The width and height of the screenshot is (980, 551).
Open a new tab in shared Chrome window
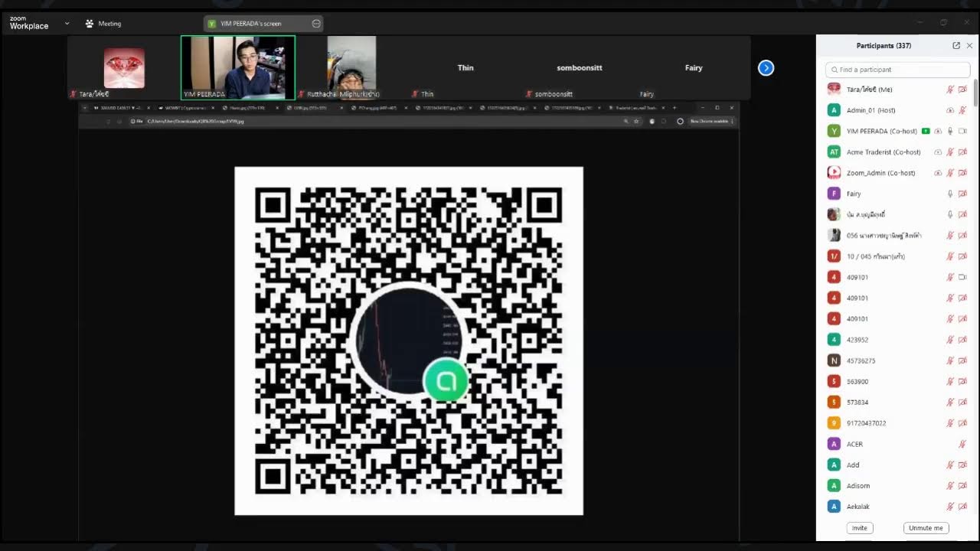(x=675, y=108)
